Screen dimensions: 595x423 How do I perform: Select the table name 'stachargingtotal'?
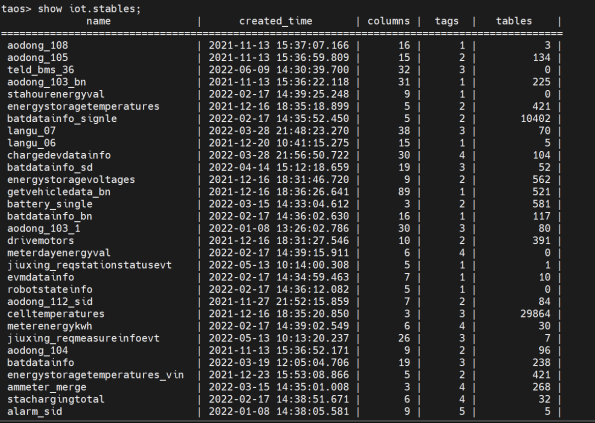[x=56, y=399]
